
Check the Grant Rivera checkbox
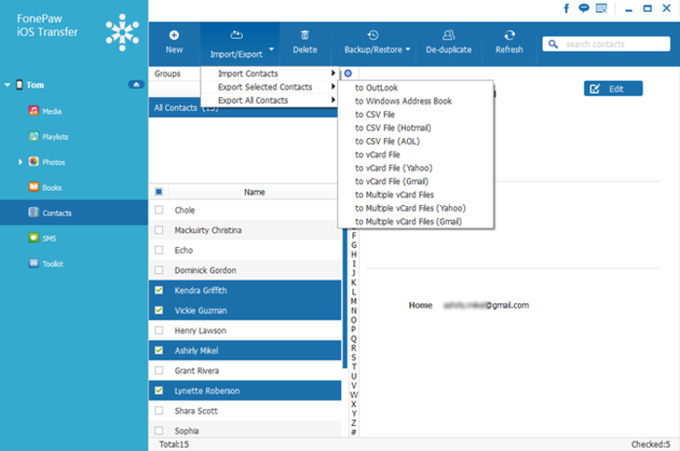tap(159, 370)
